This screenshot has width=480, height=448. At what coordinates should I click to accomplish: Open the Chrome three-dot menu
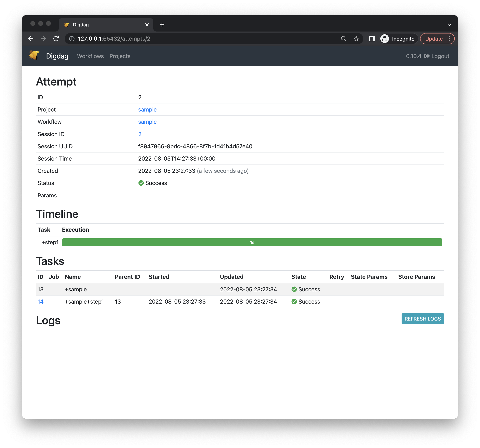click(x=449, y=39)
